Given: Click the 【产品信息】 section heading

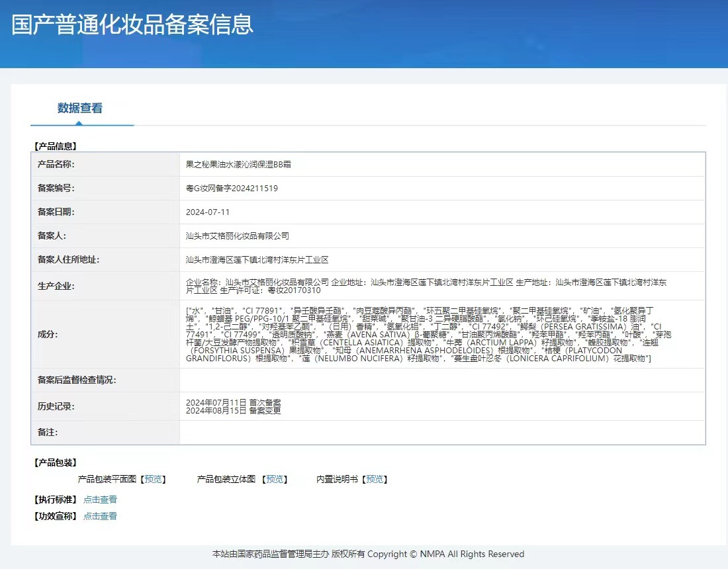Looking at the screenshot, I should pos(55,146).
